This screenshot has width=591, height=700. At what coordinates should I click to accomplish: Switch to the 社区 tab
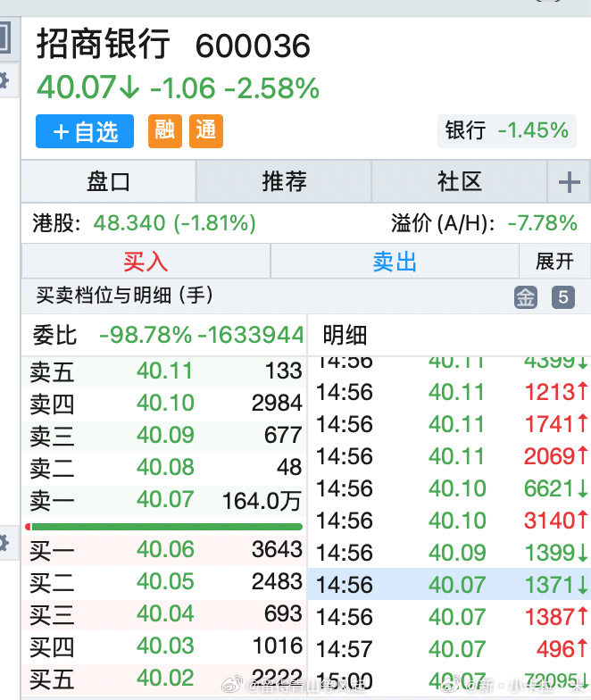pyautogui.click(x=459, y=182)
